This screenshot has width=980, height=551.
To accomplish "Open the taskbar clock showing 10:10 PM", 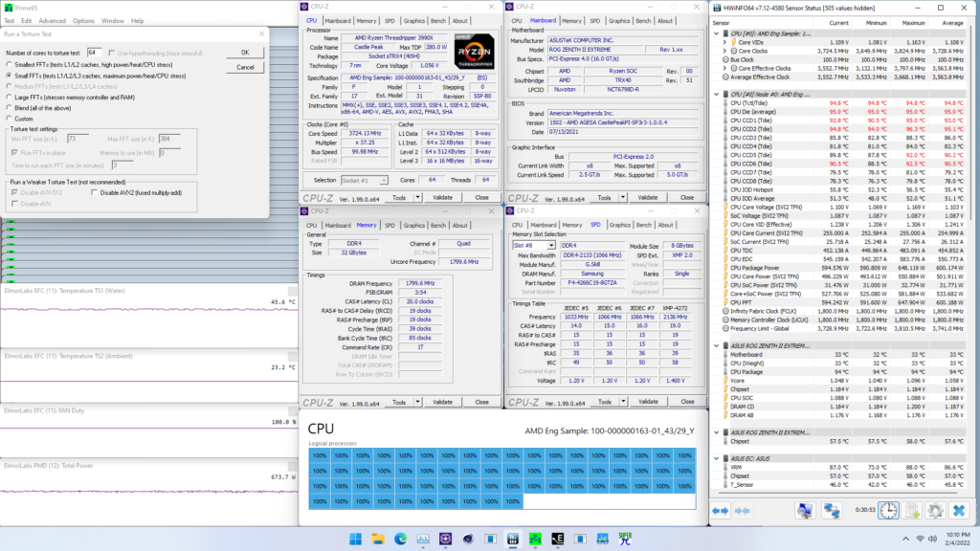I will pos(958,539).
